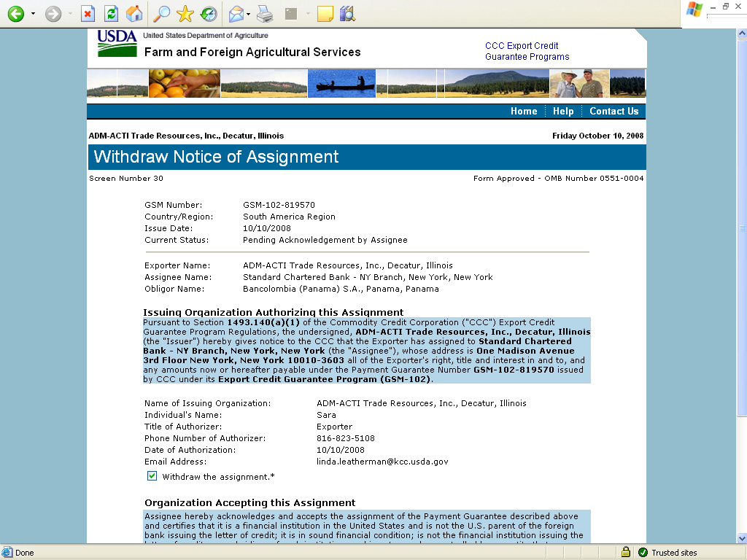The height and width of the screenshot is (560, 747).
Task: Go to the browser Home page icon
Action: (134, 14)
